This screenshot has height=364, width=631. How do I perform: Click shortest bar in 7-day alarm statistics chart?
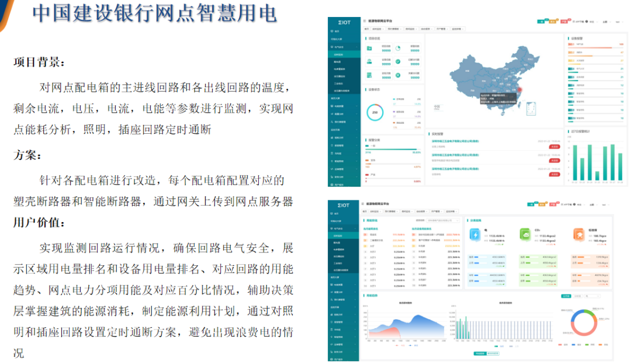[x=597, y=176]
